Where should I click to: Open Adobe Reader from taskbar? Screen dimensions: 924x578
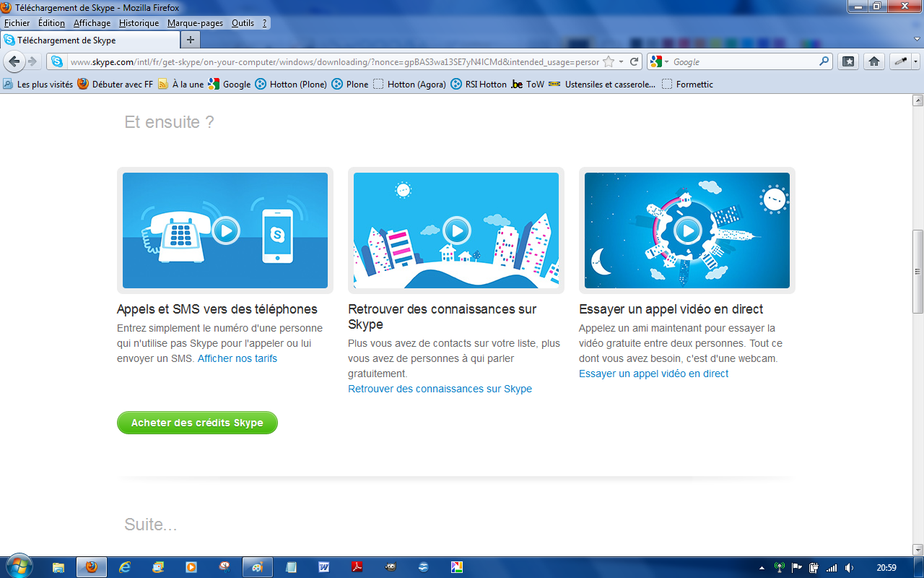click(357, 567)
